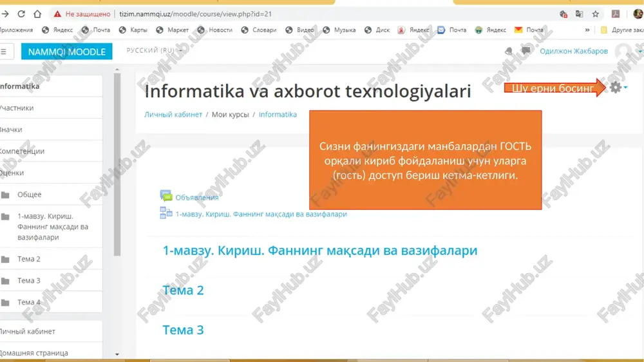Open the Карты bookmark

click(133, 30)
